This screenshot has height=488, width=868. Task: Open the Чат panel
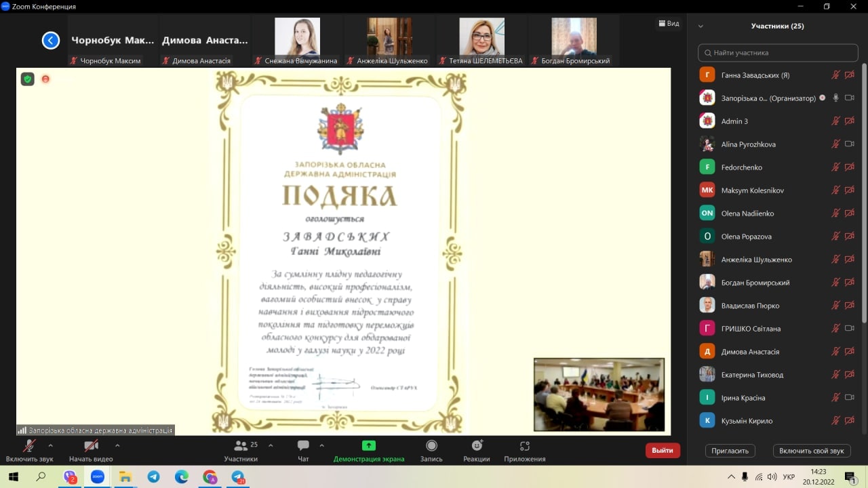302,449
